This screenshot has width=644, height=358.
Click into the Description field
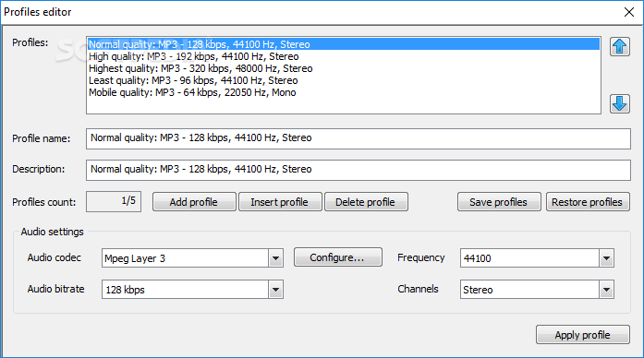click(x=358, y=170)
